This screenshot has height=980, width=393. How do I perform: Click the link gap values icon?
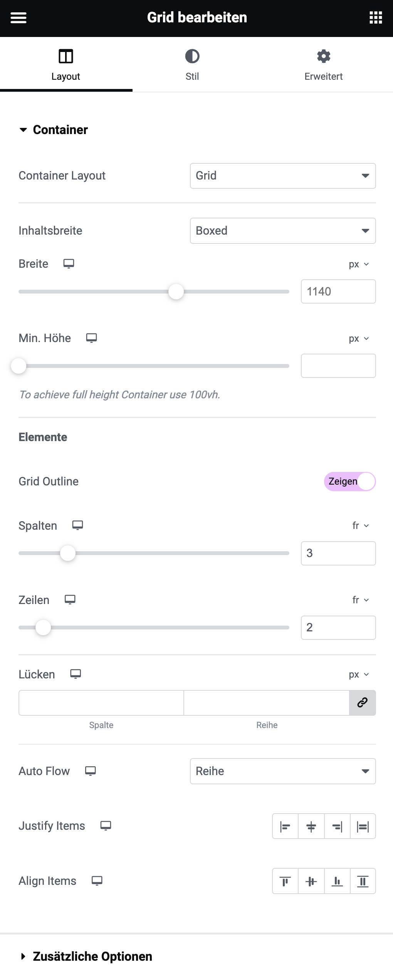[363, 703]
